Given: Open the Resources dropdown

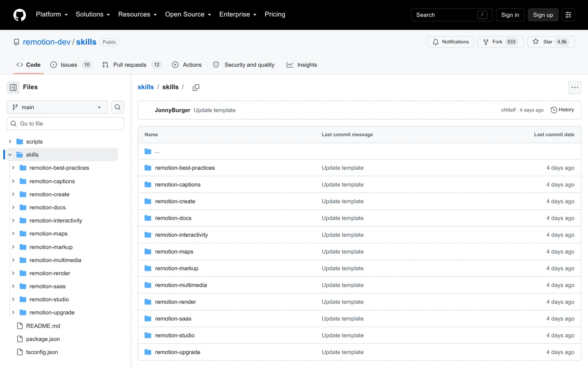Looking at the screenshot, I should tap(137, 14).
